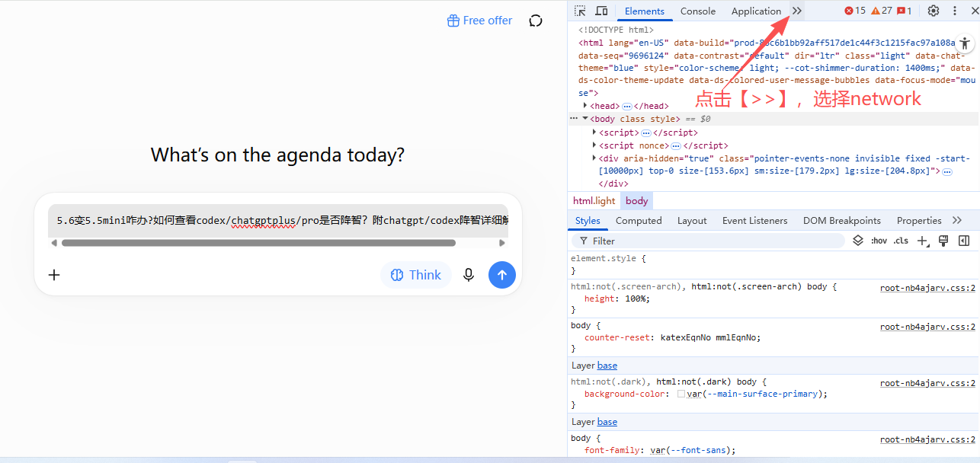Click the counter-reset declaration
The width and height of the screenshot is (980, 463).
point(672,338)
